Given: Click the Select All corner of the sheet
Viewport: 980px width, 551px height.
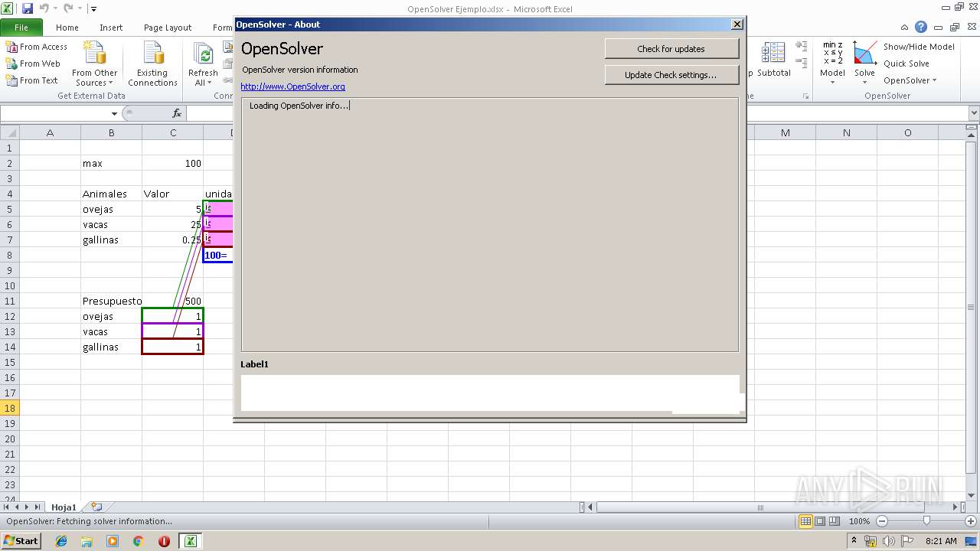Looking at the screenshot, I should coord(10,132).
